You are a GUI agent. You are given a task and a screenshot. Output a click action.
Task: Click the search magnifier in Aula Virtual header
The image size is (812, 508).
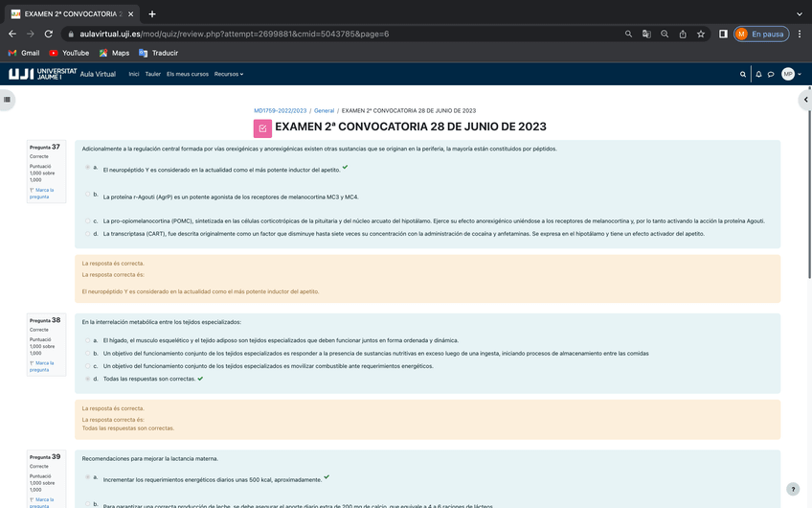[742, 74]
